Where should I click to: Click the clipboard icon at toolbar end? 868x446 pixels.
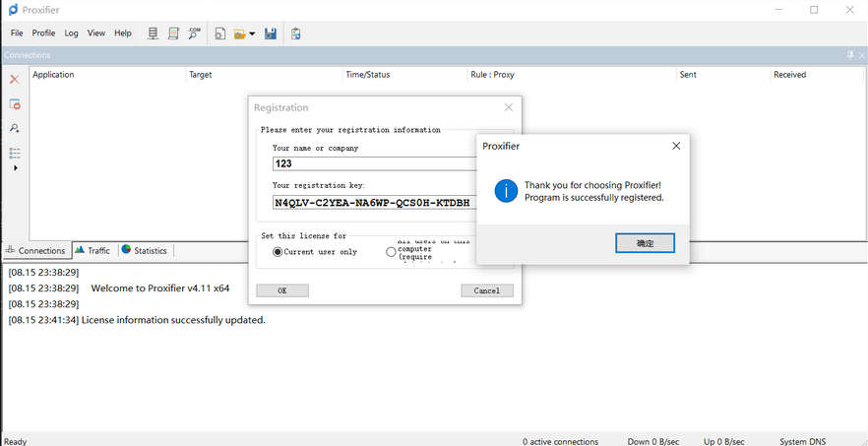pyautogui.click(x=296, y=33)
